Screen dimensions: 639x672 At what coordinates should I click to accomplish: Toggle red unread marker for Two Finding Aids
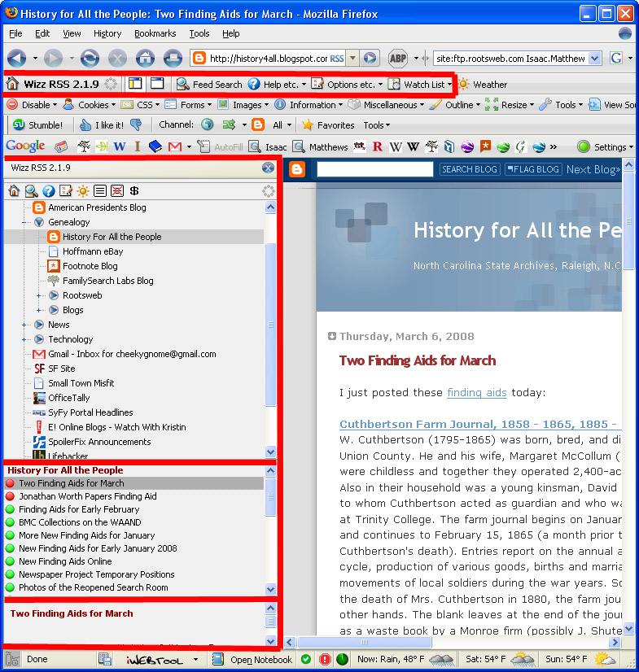(11, 483)
